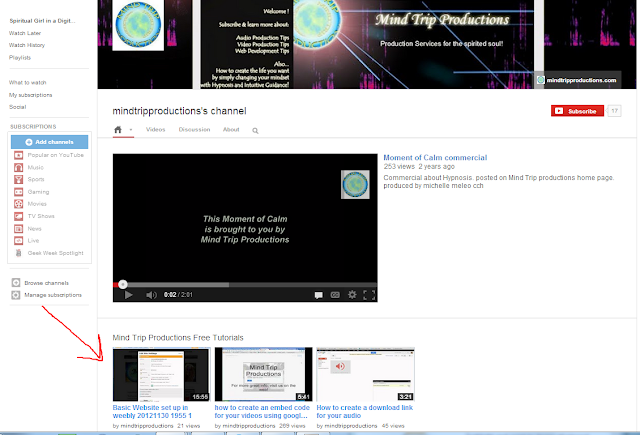Click the channel watermark logo in video
This screenshot has height=435, width=640.
[355, 184]
